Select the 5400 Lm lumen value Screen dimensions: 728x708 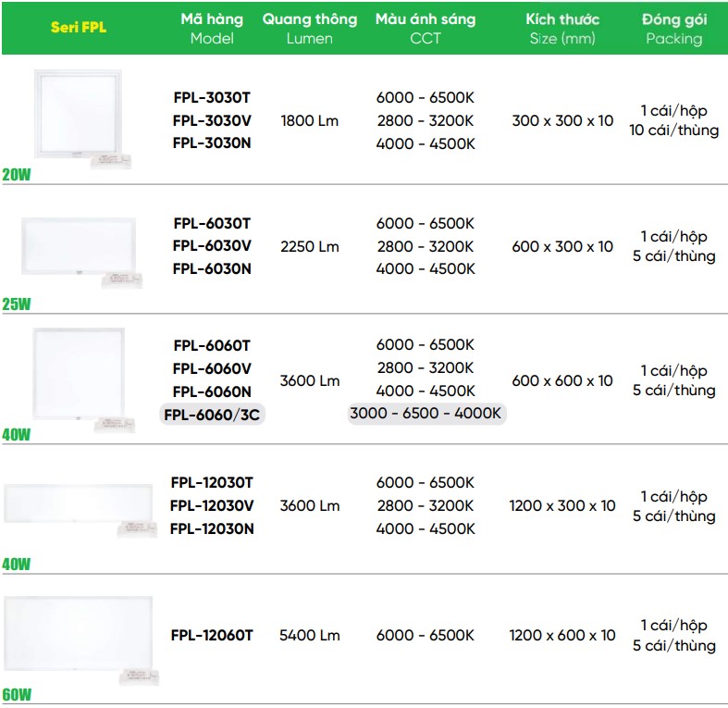coord(310,635)
